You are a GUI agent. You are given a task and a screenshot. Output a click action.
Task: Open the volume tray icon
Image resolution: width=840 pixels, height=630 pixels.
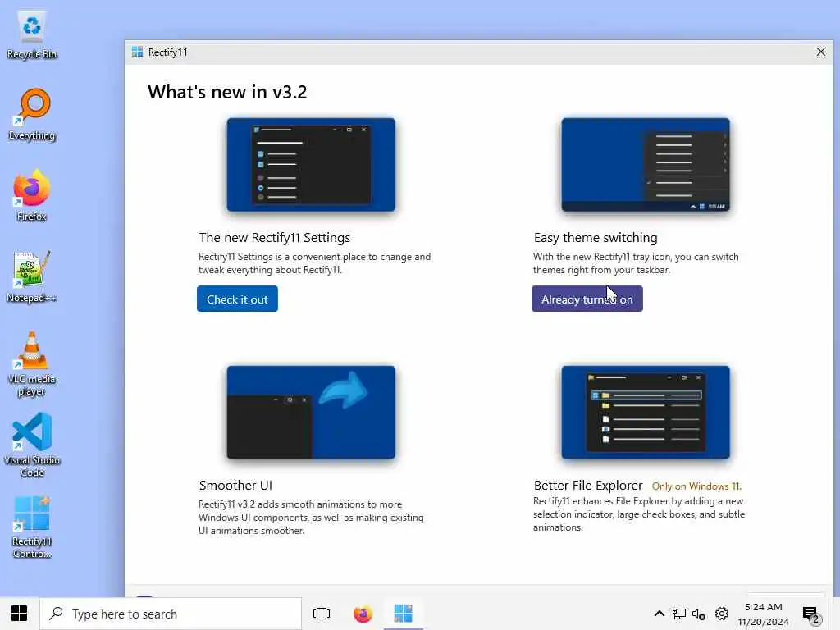tap(699, 614)
